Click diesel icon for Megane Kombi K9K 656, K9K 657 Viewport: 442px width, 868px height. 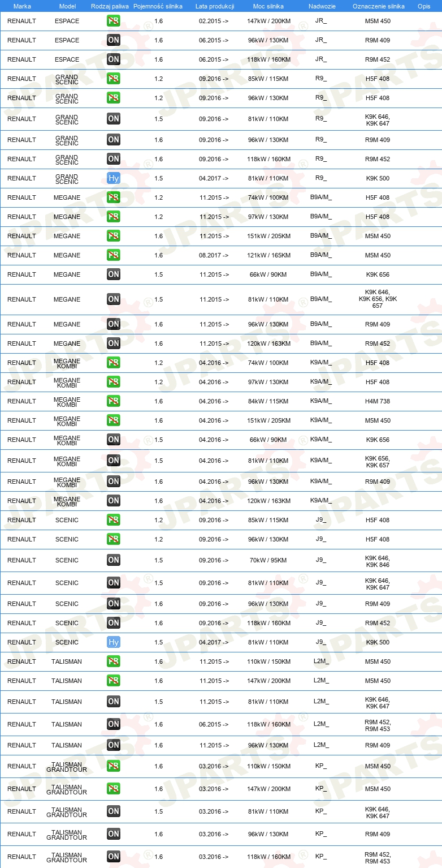114,461
